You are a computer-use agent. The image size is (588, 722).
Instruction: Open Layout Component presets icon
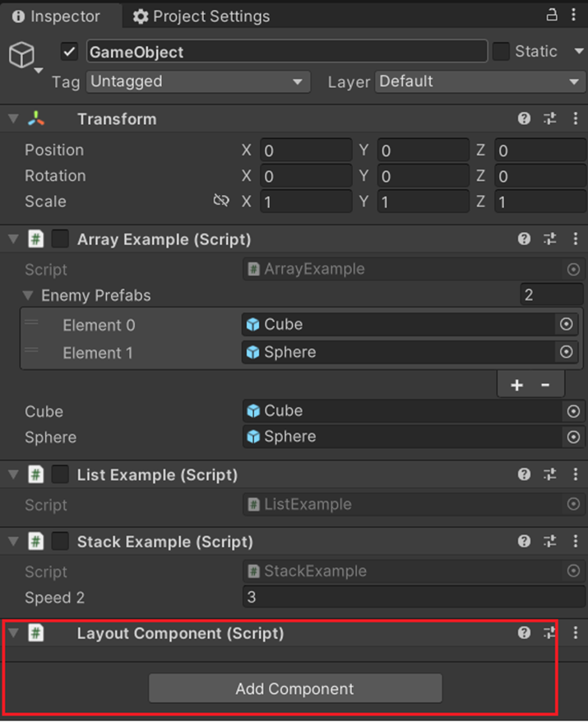(x=550, y=632)
